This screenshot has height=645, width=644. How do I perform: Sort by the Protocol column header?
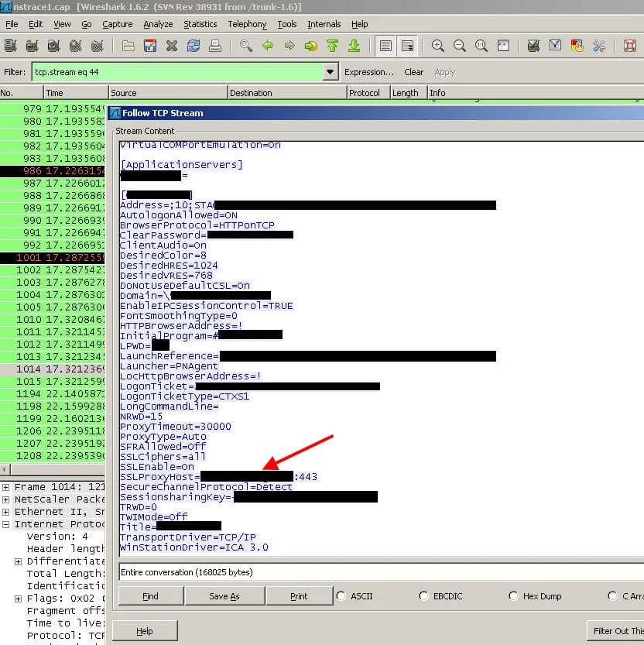[368, 93]
